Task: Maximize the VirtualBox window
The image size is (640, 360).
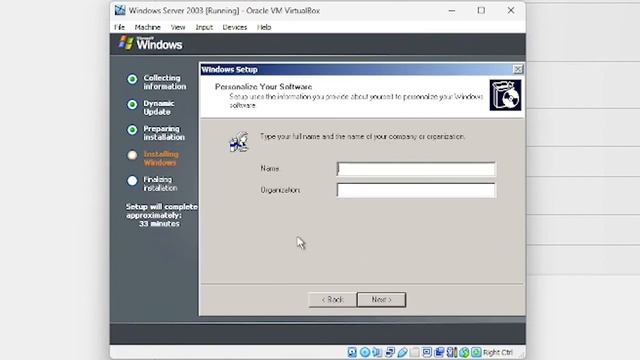Action: (481, 10)
